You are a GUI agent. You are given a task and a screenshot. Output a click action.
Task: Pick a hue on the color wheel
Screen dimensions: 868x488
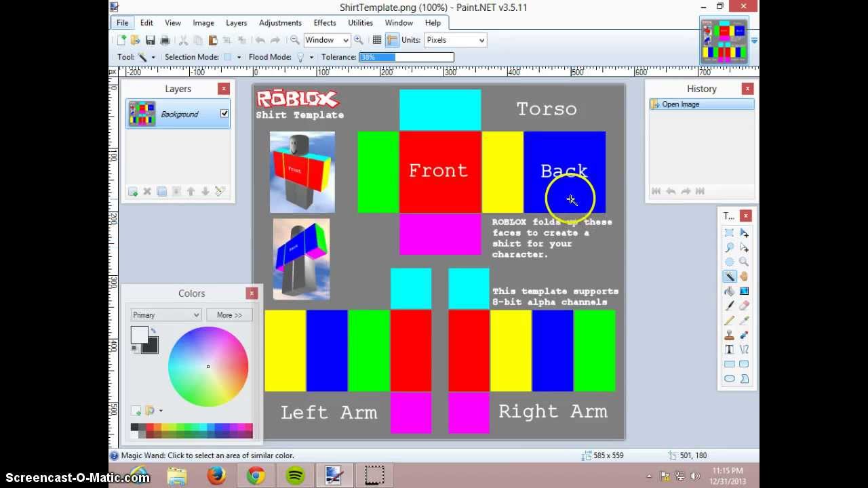[x=208, y=367]
